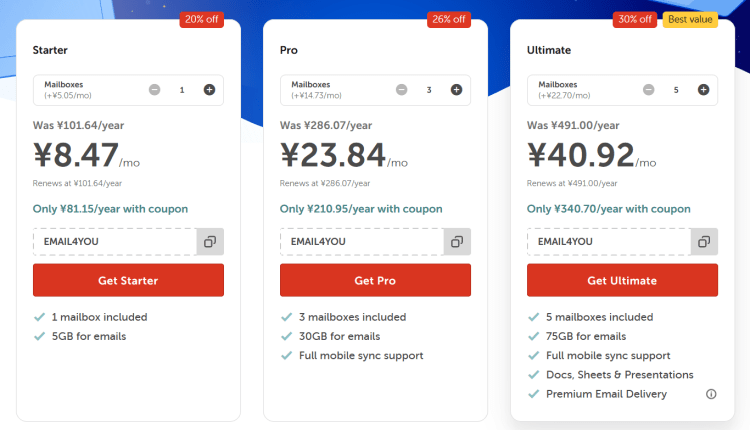Click the 30% off badge

(x=635, y=20)
